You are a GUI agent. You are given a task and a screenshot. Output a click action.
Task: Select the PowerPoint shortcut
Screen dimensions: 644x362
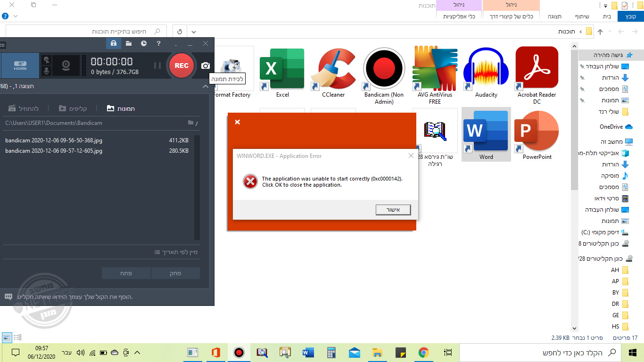537,134
